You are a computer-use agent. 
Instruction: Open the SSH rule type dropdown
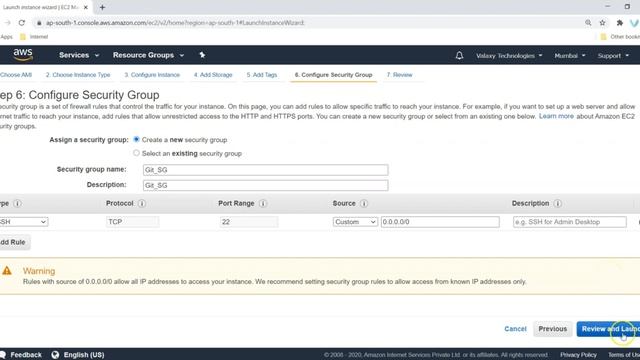tap(23, 222)
